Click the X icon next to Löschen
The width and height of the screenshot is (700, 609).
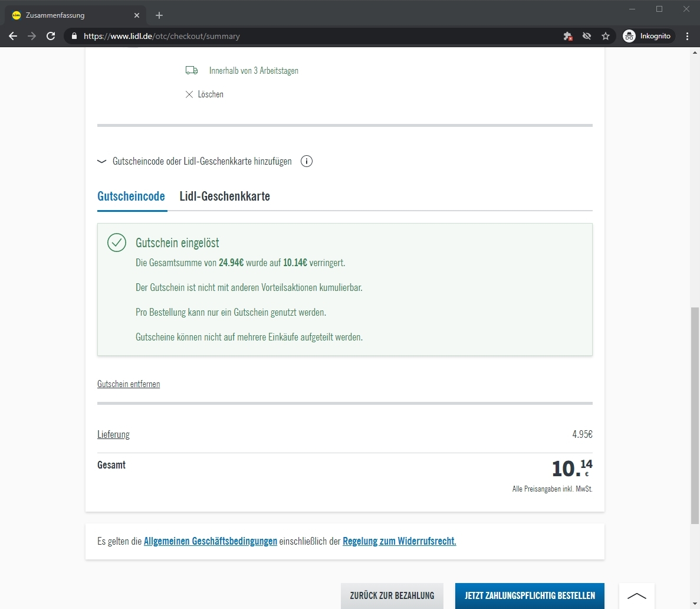[x=189, y=94]
